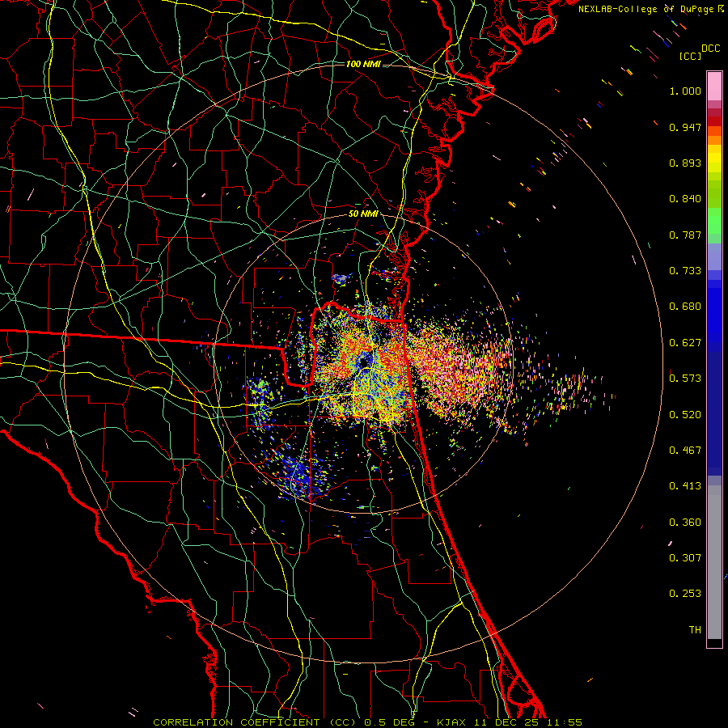Pick the 0.627 value on the color scale
728x728 pixels.
tap(685, 343)
